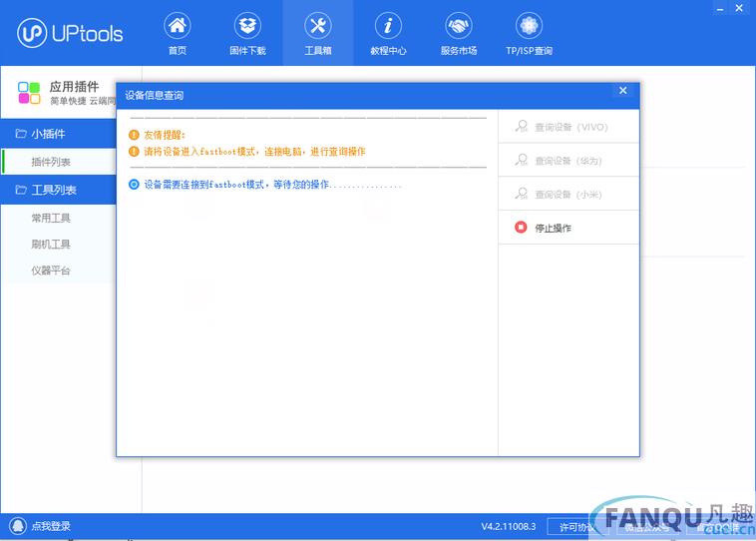Click the user avatar icon in status bar
Viewport: 756px width, 541px height.
pyautogui.click(x=18, y=526)
